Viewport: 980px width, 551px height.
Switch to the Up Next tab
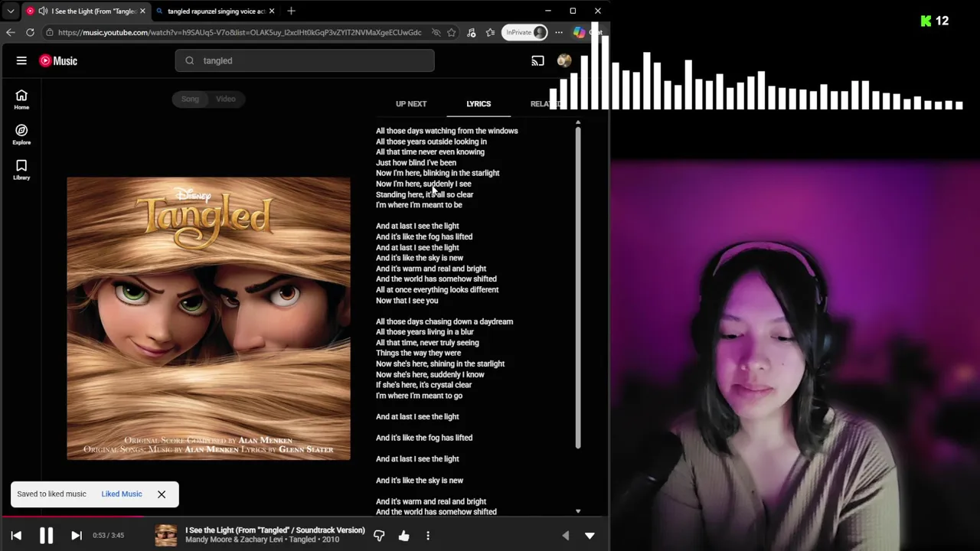[411, 103]
